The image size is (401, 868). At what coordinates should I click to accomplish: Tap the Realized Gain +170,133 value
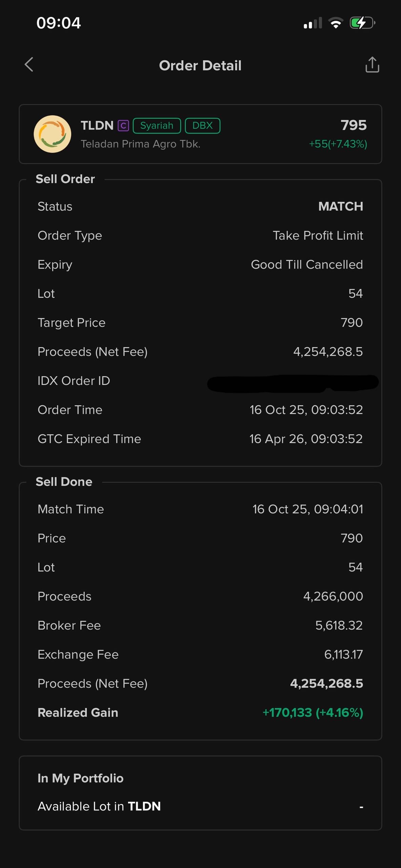[313, 713]
